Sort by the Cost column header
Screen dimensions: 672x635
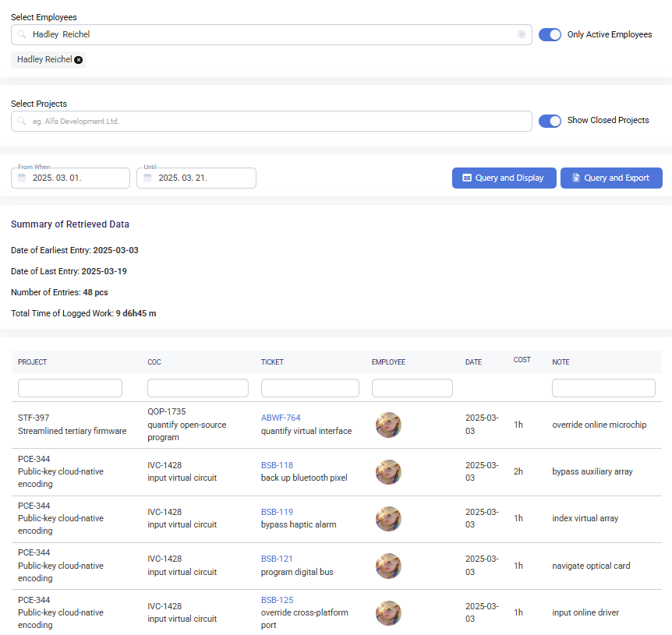pos(522,360)
